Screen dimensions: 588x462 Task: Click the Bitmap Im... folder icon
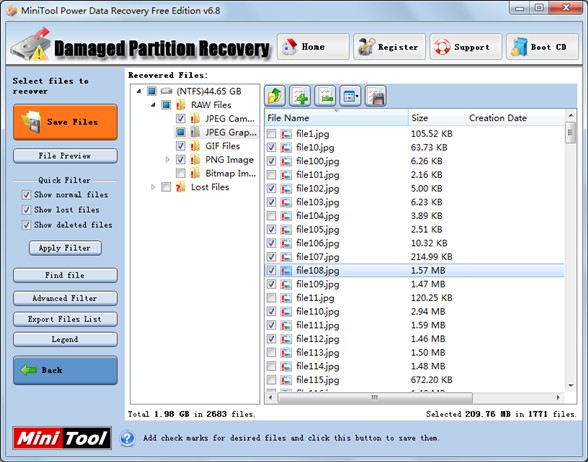point(195,173)
